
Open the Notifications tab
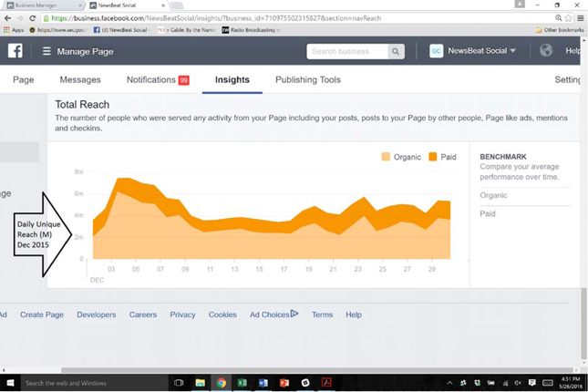point(157,80)
